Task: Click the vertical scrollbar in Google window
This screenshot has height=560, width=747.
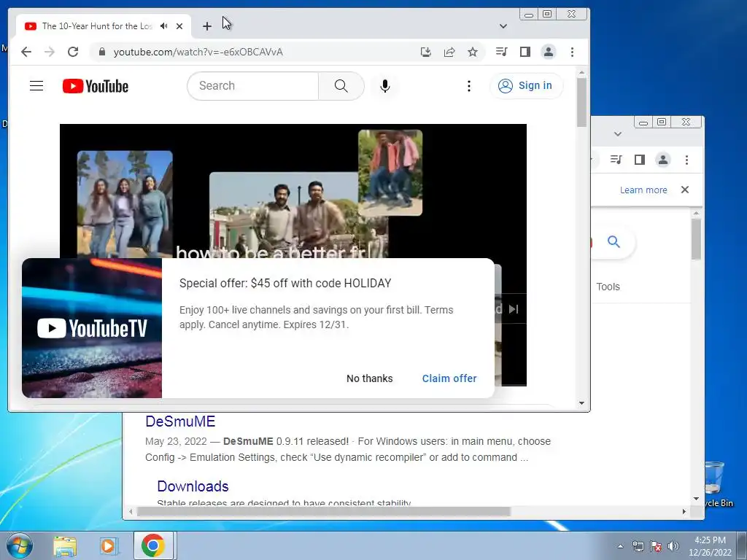Action: [x=696, y=239]
